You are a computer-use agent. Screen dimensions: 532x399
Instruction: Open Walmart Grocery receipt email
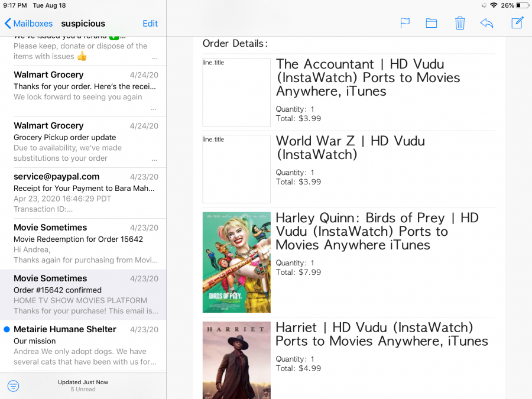click(83, 91)
